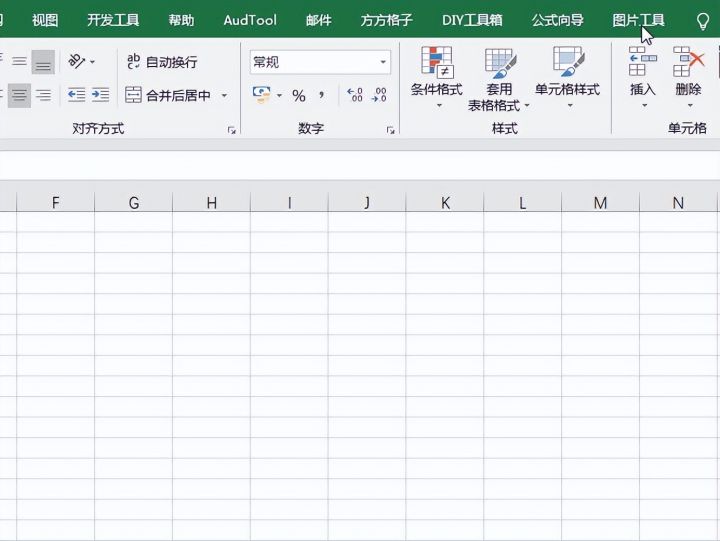Open the 数字 dialog launcher

391,131
